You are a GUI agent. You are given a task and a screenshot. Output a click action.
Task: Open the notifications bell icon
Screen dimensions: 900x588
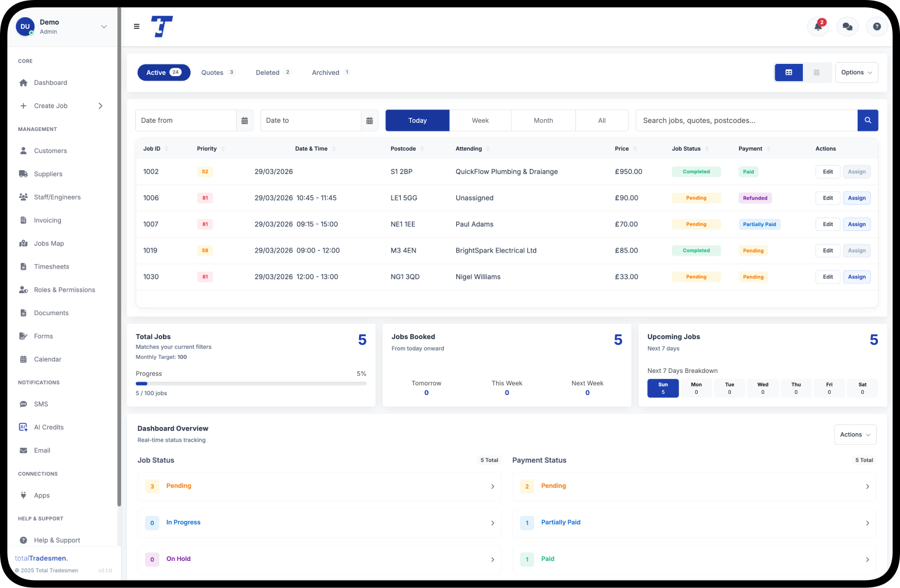[x=818, y=26]
